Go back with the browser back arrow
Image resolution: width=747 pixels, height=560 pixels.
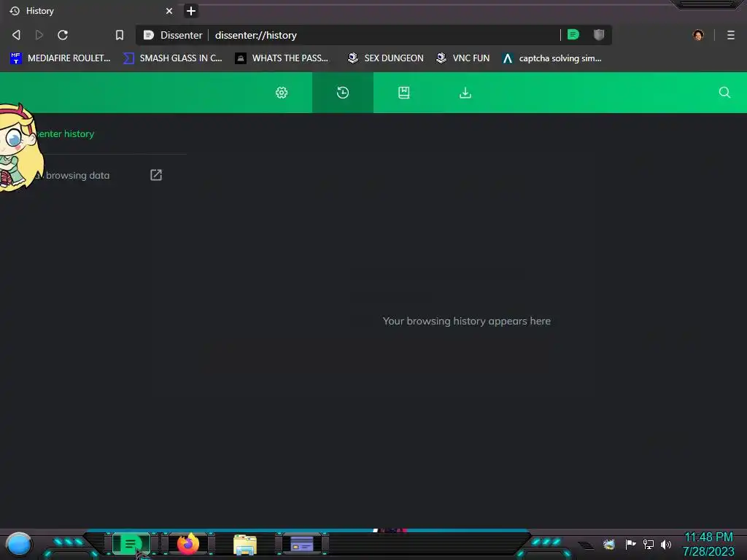pyautogui.click(x=16, y=35)
